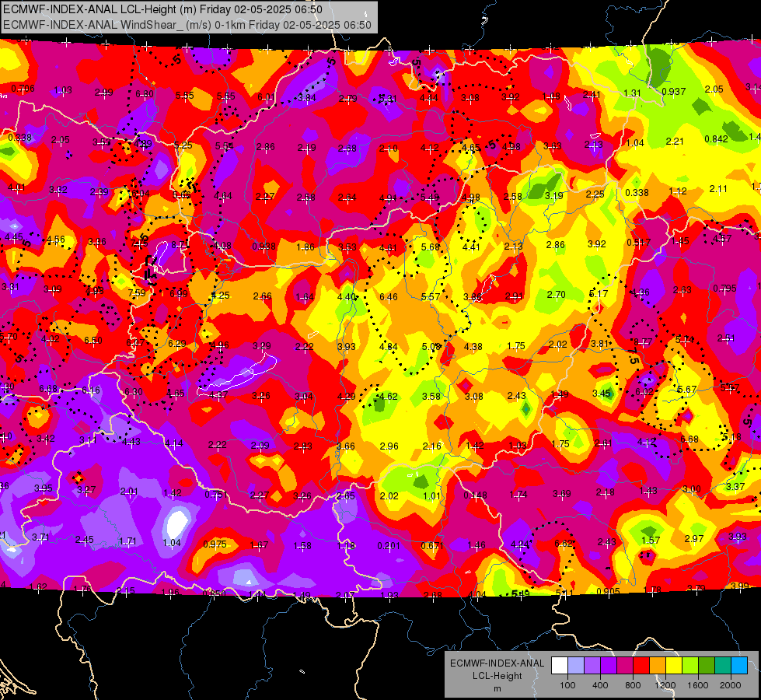Viewport: 761px width, 700px height.
Task: Click the wind shear value 5.74
Action: click(685, 340)
